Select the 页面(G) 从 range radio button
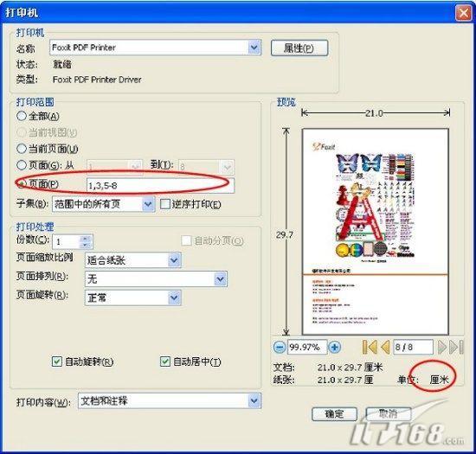The height and width of the screenshot is (454, 476). pos(22,165)
